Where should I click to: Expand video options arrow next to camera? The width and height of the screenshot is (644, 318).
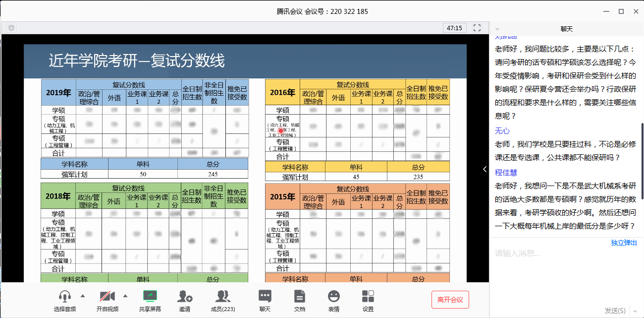125,296
